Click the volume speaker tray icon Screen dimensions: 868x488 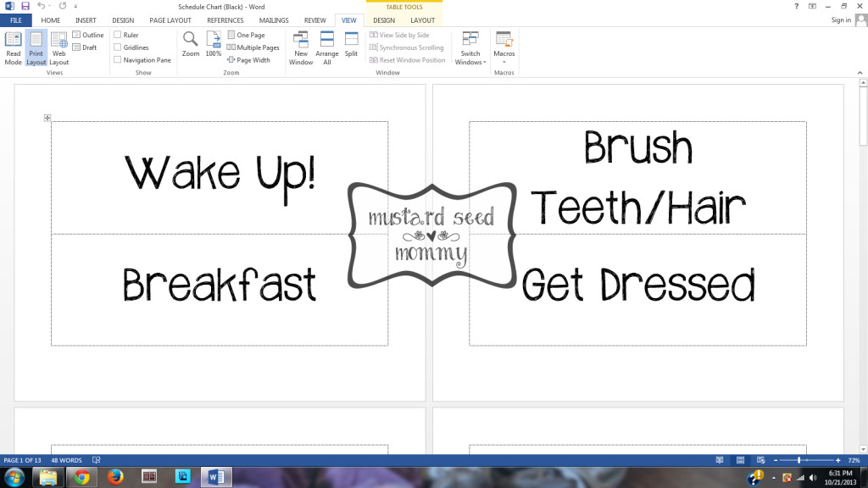pos(813,478)
